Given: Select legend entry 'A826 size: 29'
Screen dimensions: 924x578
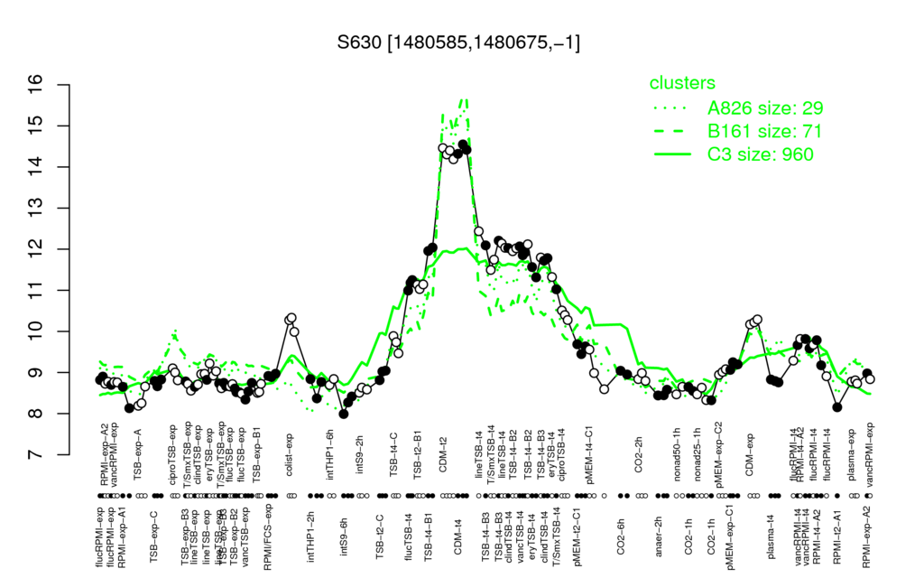Looking at the screenshot, I should tap(765, 108).
